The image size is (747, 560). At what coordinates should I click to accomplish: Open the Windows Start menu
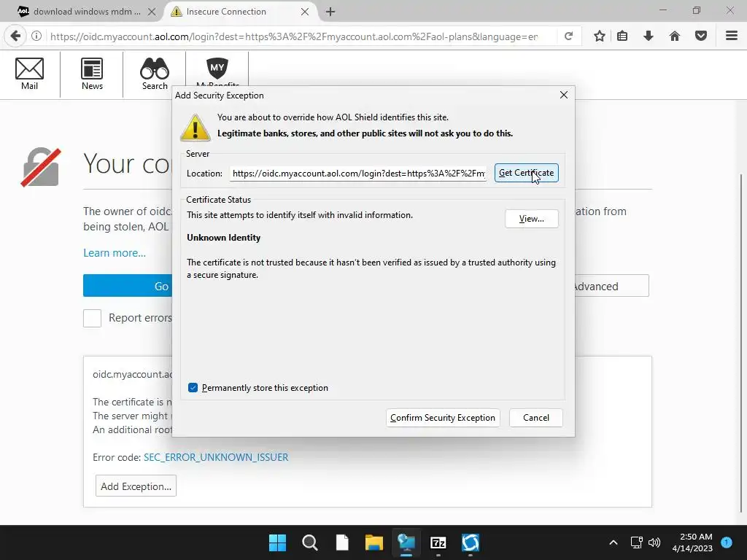pyautogui.click(x=277, y=542)
